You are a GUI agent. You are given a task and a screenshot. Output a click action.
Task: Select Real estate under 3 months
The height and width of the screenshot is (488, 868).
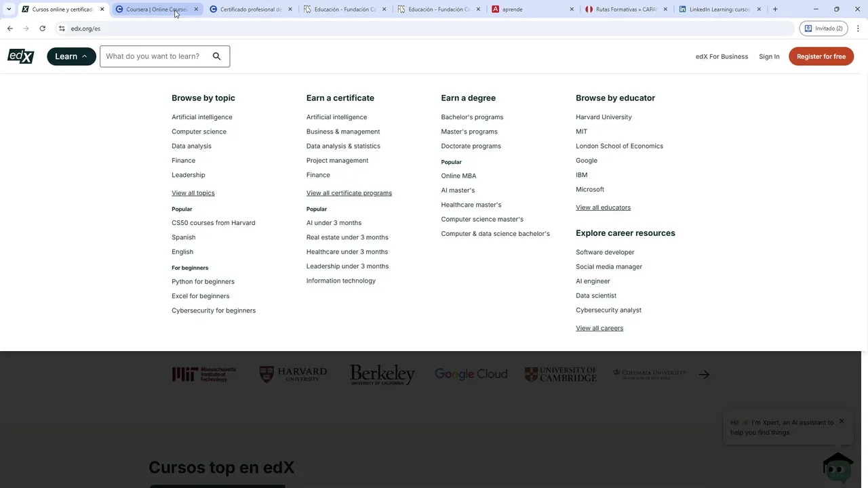click(347, 237)
